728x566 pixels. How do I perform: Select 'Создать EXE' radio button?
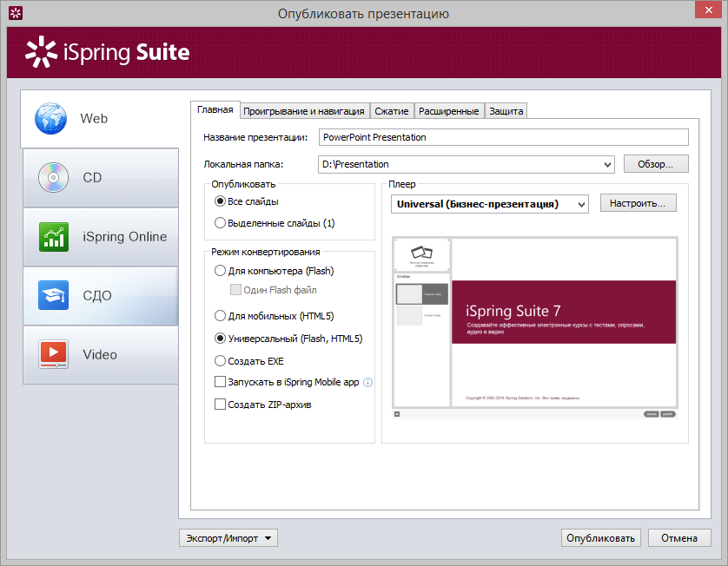tap(220, 360)
